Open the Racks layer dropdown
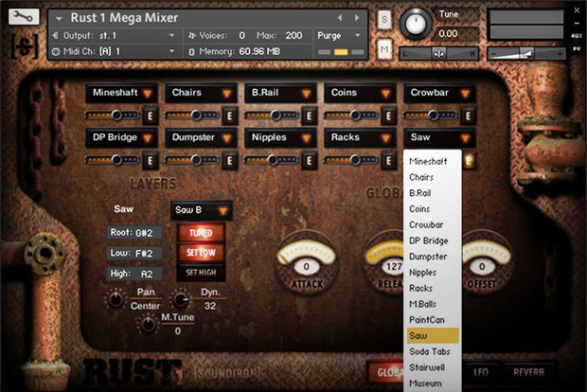 point(360,138)
